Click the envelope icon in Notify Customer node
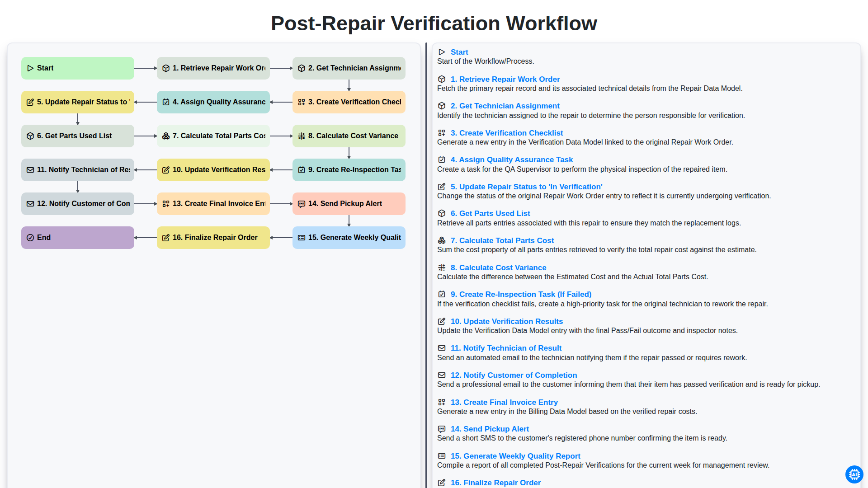Image resolution: width=868 pixels, height=488 pixels. click(30, 204)
